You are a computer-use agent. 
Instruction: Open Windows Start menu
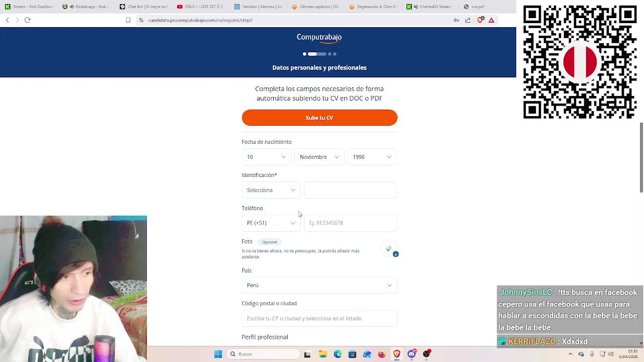pyautogui.click(x=218, y=354)
